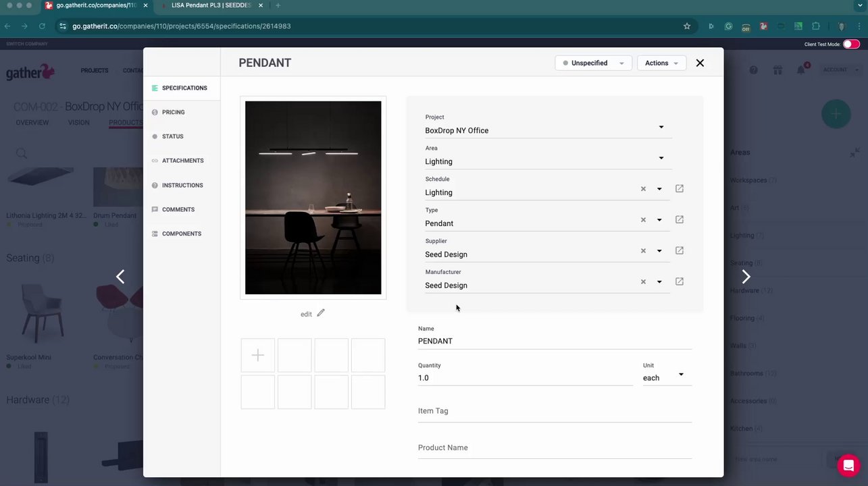Viewport: 868px width, 486px height.
Task: Open the Actions dropdown menu
Action: 661,63
